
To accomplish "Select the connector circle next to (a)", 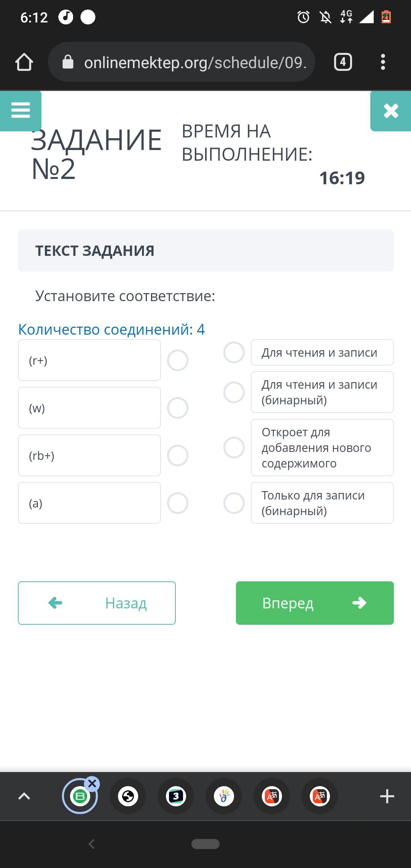I will tap(178, 503).
